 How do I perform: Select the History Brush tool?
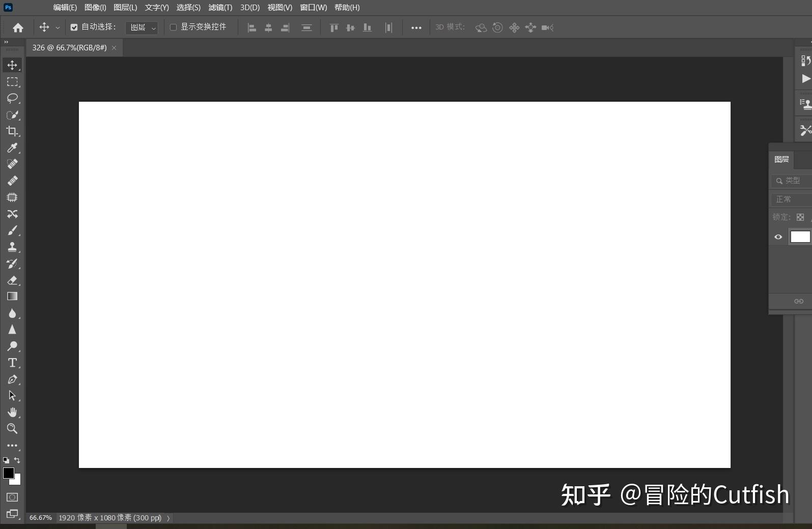(x=12, y=263)
